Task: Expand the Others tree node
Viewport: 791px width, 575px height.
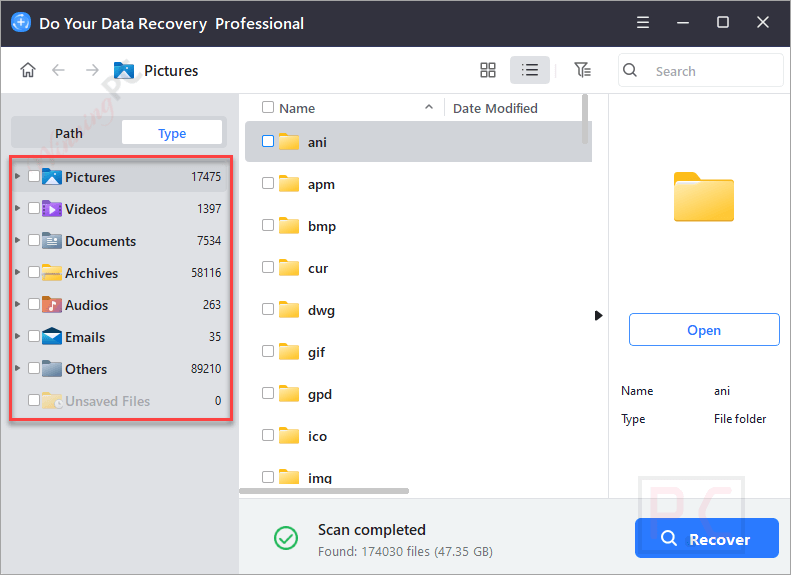Action: tap(18, 368)
